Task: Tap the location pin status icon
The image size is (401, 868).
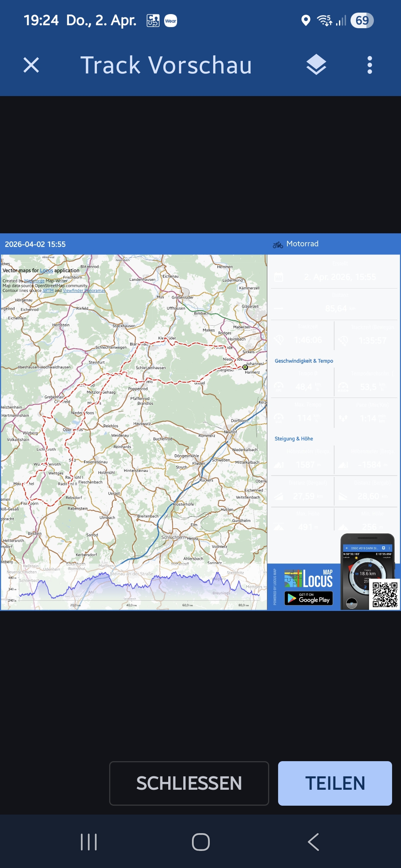Action: (x=306, y=20)
